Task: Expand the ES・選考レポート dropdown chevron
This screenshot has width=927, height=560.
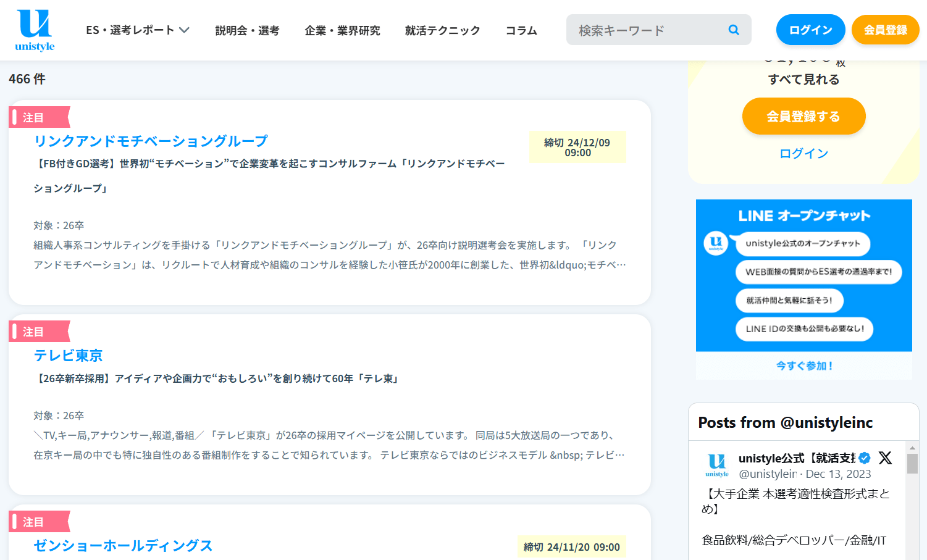Action: (x=184, y=30)
